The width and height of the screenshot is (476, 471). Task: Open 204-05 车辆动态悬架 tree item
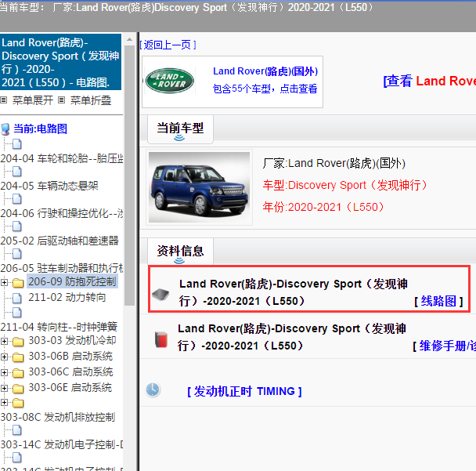tap(49, 186)
